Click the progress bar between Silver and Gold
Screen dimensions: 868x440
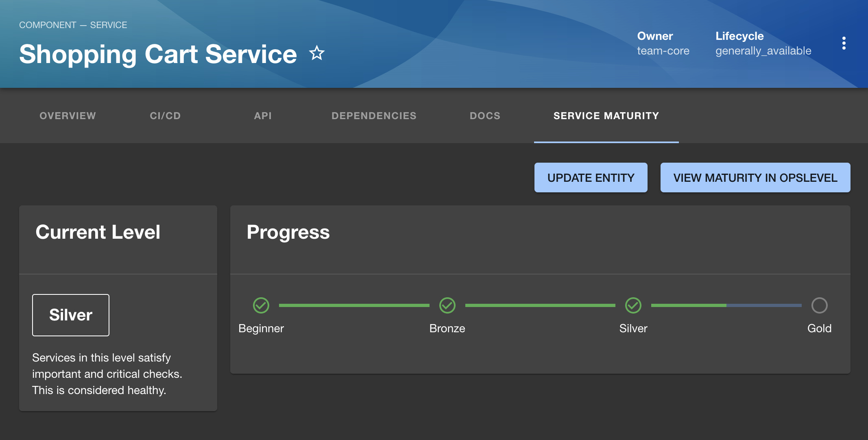click(726, 305)
